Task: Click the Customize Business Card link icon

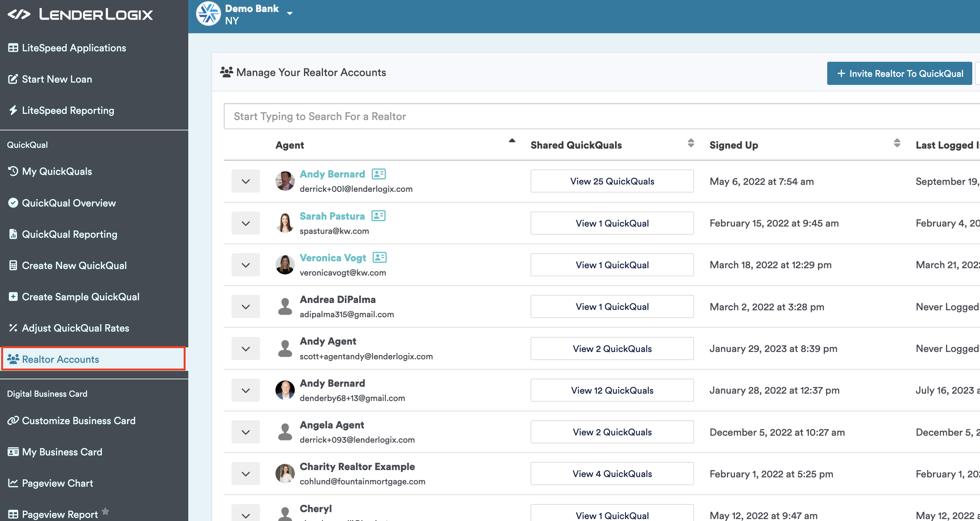Action: 13,421
